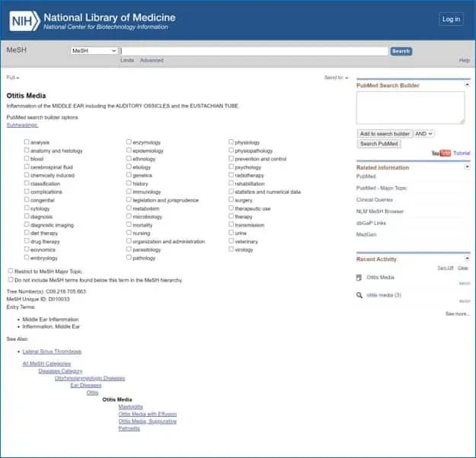The height and width of the screenshot is (458, 476).
Task: Click Add to search builder button
Action: point(385,133)
